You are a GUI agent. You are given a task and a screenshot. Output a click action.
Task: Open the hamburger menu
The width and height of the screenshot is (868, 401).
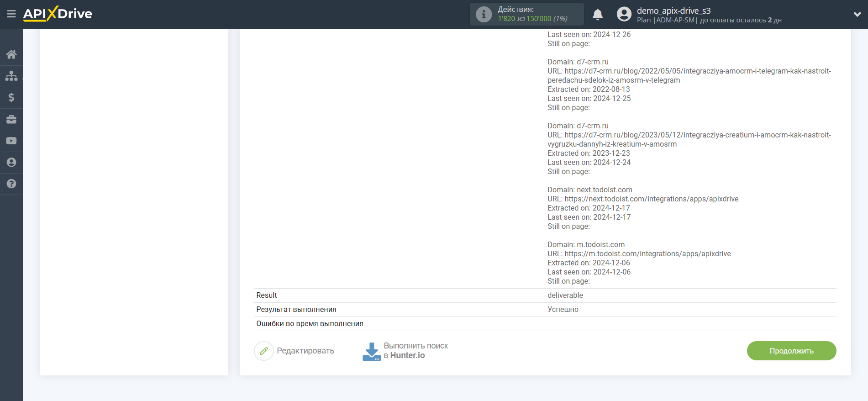click(x=11, y=14)
